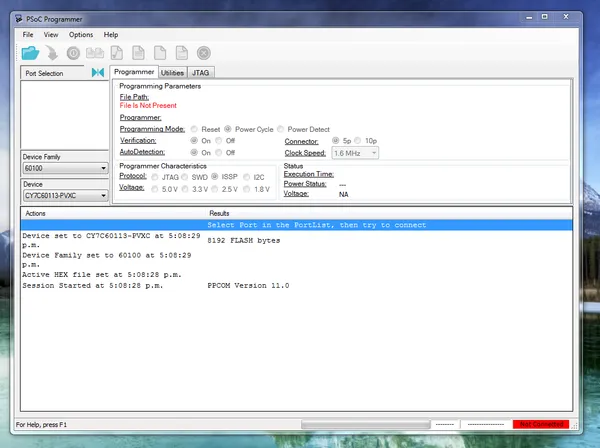Click the blue connect icon beside Port Selection
Screen dimensions: 600x448
(98, 73)
